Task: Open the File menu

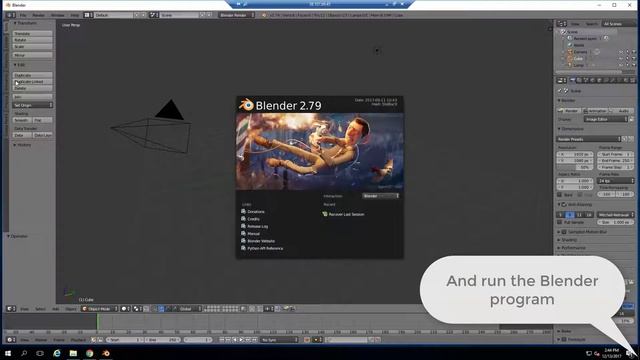Action: coord(23,15)
